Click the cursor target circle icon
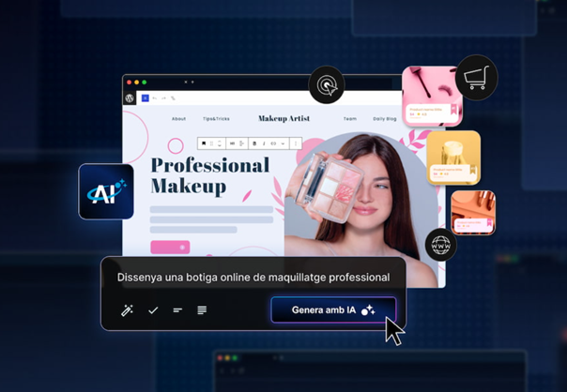 (327, 85)
